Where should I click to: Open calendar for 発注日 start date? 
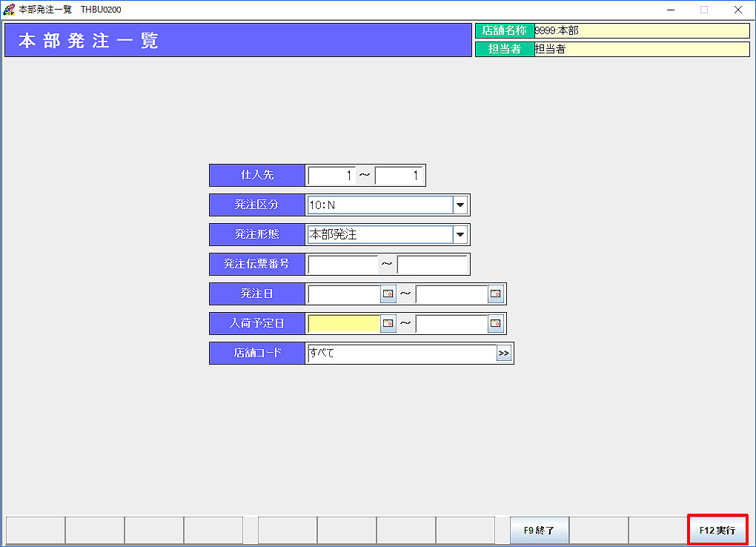pos(388,294)
